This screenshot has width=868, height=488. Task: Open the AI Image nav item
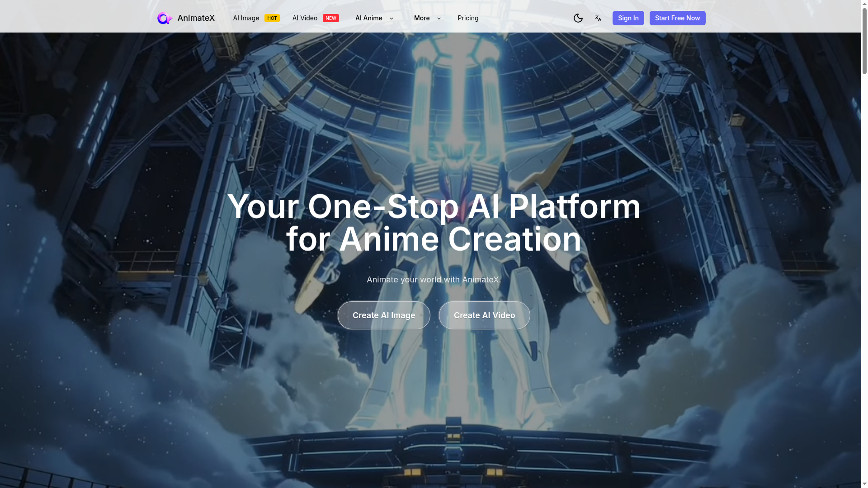(x=246, y=18)
